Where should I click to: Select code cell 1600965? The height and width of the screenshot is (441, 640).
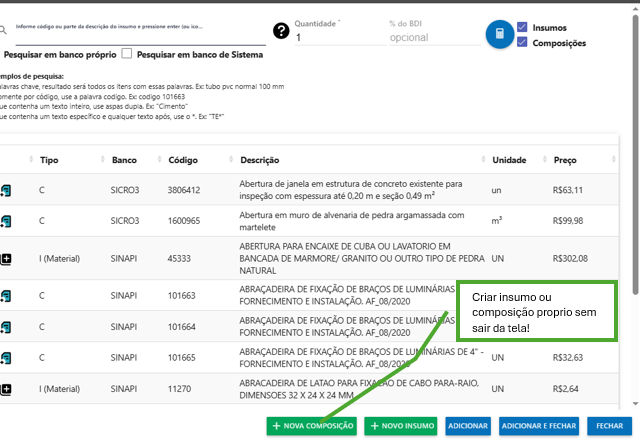tap(184, 221)
